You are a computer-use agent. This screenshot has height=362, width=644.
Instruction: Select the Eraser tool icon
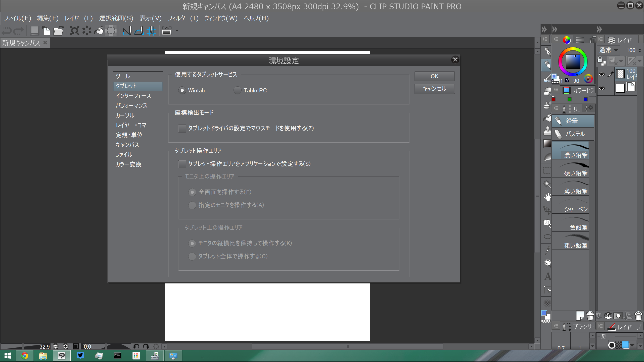(x=547, y=91)
